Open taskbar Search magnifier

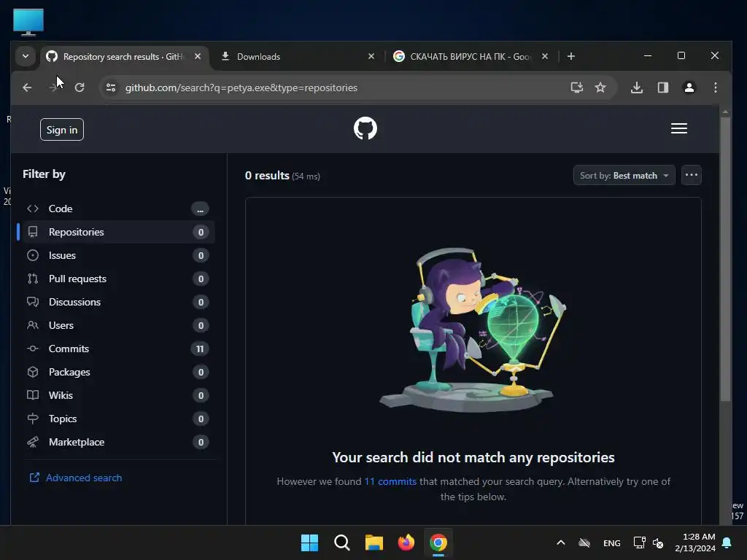341,542
